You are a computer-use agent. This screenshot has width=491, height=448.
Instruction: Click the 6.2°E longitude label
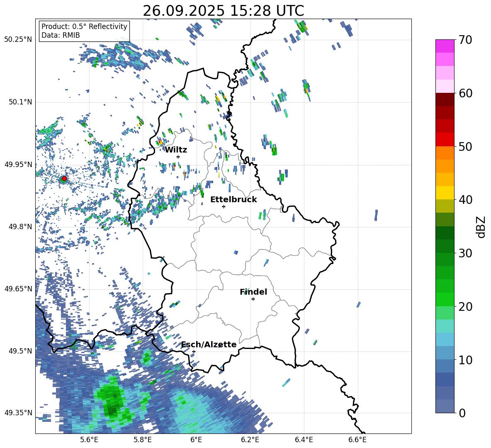pyautogui.click(x=250, y=440)
